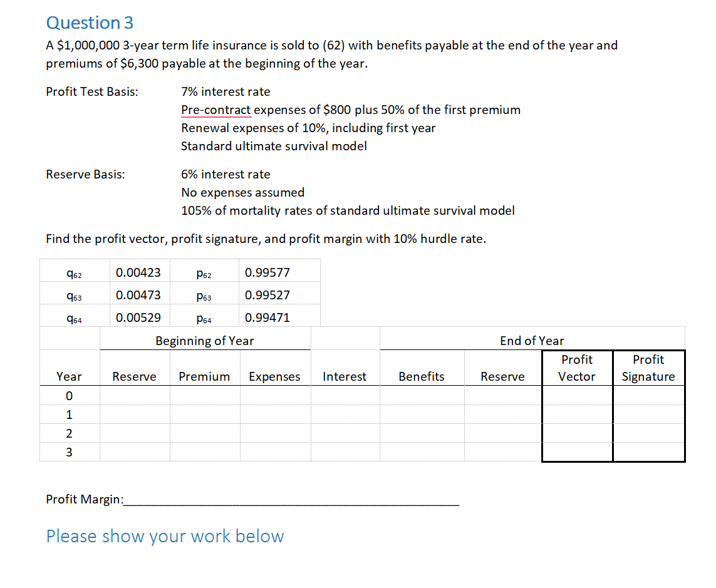716x588 pixels.
Task: Click the Expenses column header
Action: (274, 376)
